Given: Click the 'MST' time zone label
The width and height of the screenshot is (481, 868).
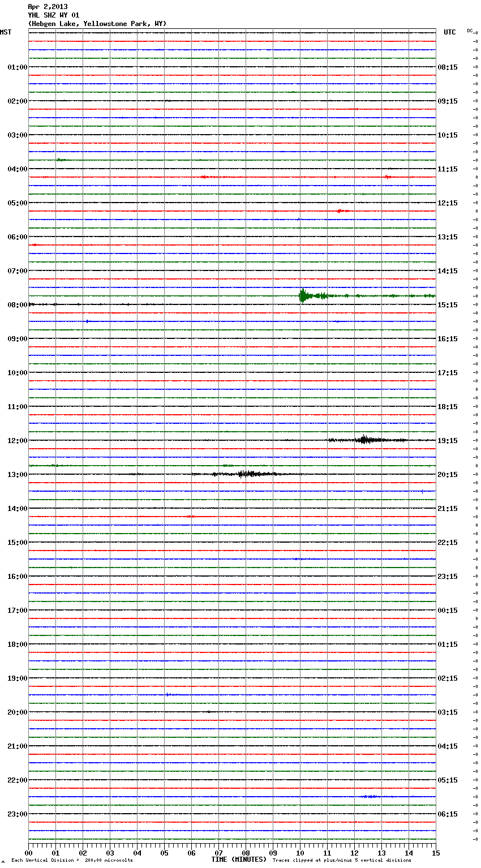Looking at the screenshot, I should pyautogui.click(x=6, y=32).
